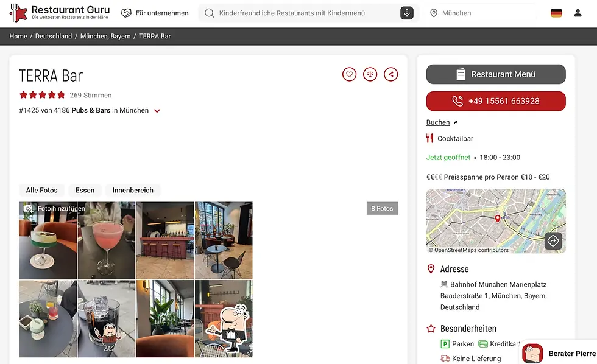Open the photo with waiter mascot
This screenshot has width=597, height=364.
[224, 319]
